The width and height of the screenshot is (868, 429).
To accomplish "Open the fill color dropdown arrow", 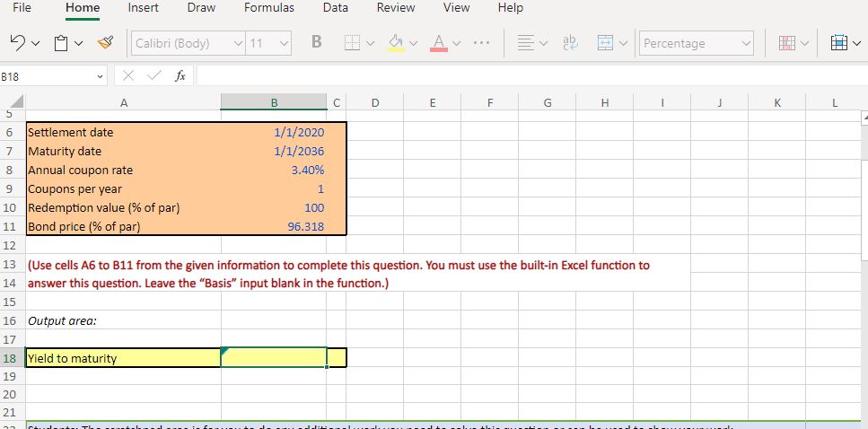I will tap(414, 43).
